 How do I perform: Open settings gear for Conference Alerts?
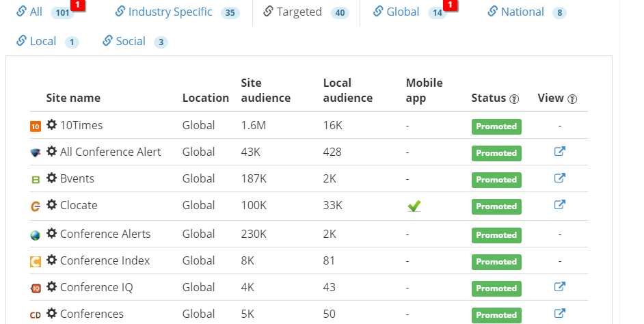click(x=51, y=233)
